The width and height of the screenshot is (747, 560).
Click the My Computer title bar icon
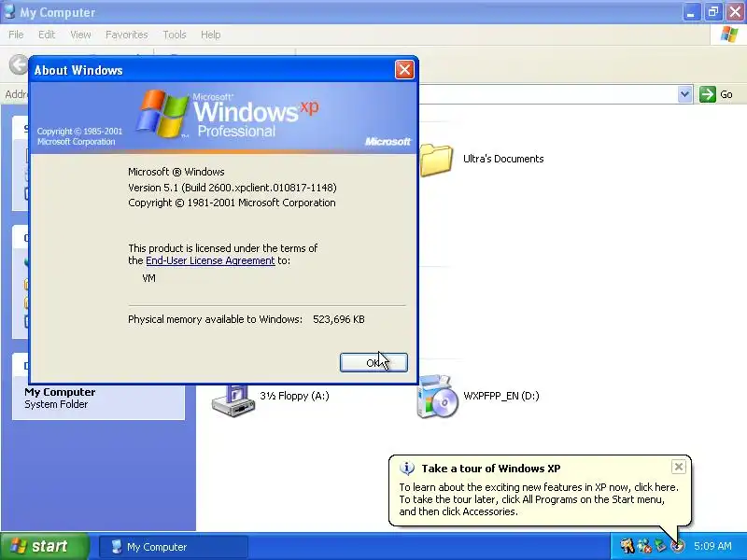click(x=9, y=11)
